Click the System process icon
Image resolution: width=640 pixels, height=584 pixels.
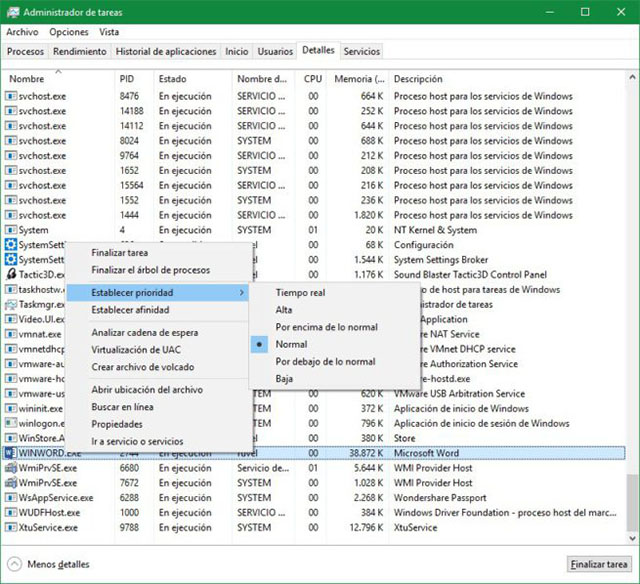tap(11, 230)
